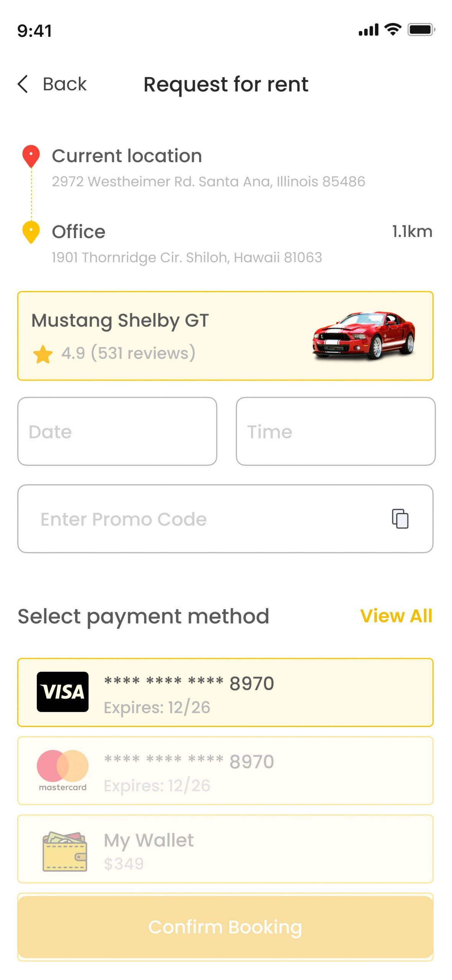Tap the Wi-Fi status icon
This screenshot has width=452, height=980.
(393, 29)
